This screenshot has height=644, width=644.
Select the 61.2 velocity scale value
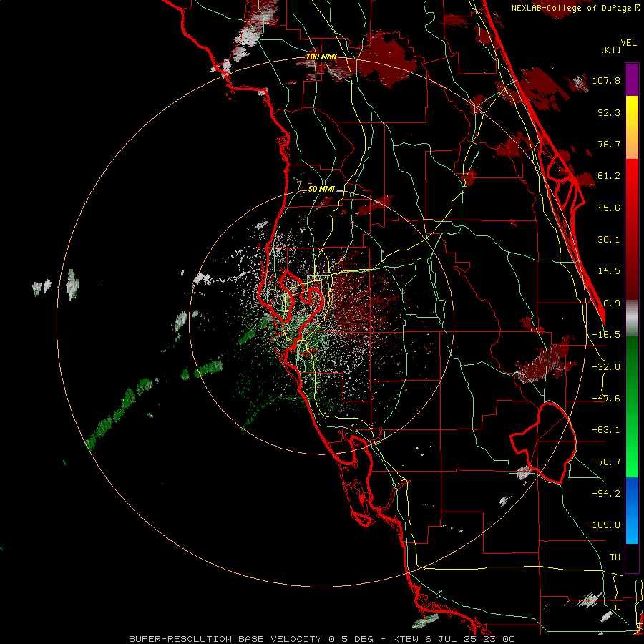(x=609, y=176)
